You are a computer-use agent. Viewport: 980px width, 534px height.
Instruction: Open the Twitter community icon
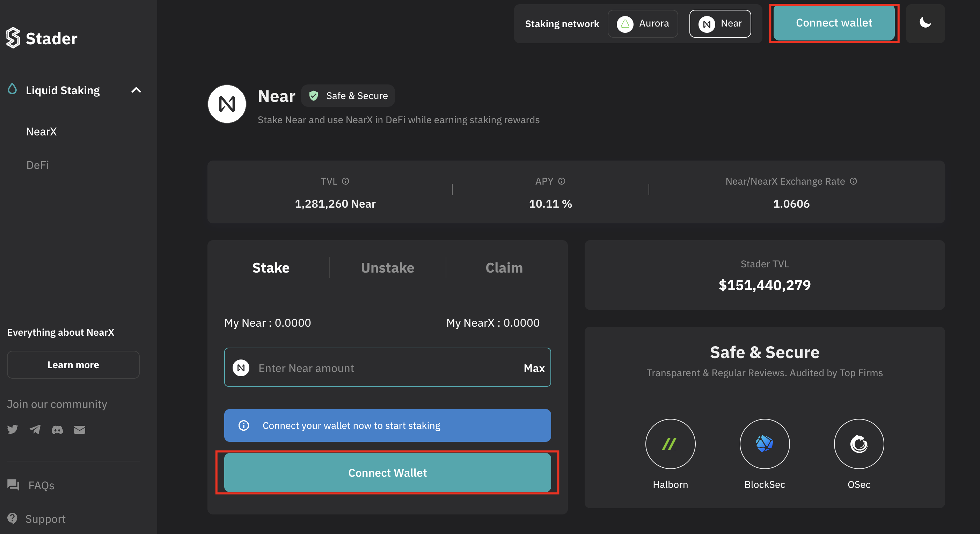click(x=13, y=430)
